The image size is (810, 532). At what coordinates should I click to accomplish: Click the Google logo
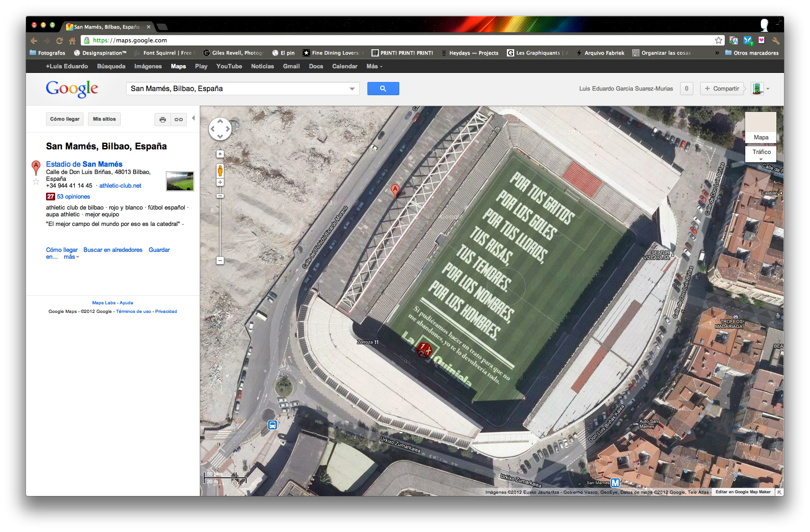pos(72,88)
